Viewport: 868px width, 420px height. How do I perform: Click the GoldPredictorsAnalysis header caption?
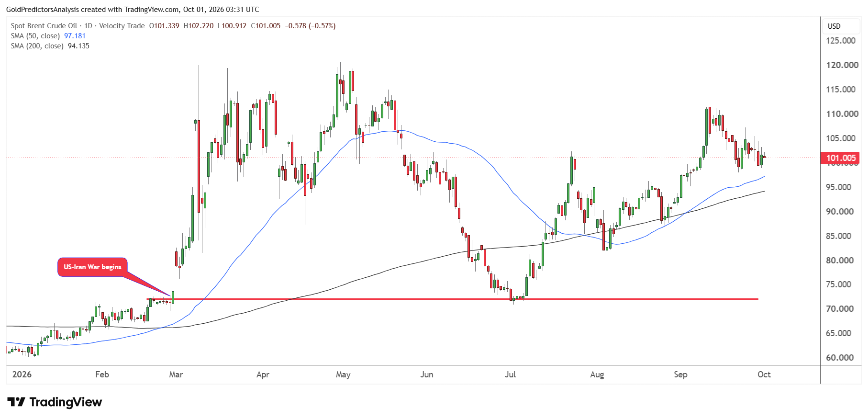tap(133, 9)
